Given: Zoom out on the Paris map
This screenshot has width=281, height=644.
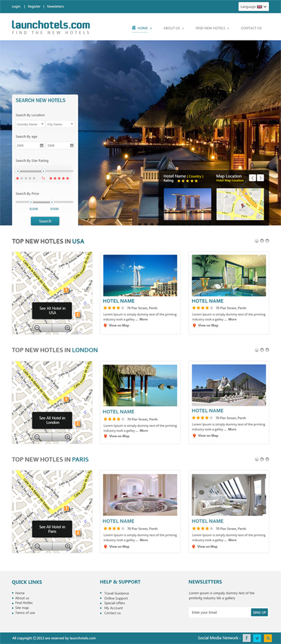Looking at the screenshot, I should tap(38, 546).
